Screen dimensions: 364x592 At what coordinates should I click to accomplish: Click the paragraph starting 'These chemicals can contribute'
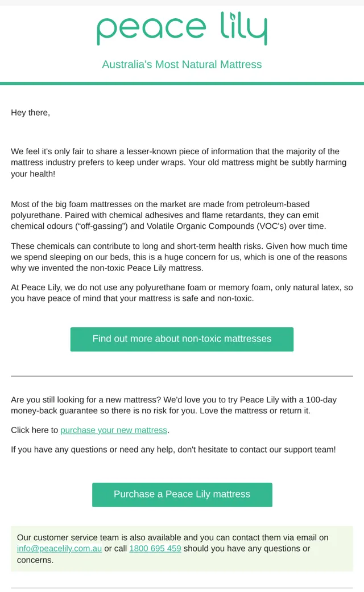pos(179,257)
